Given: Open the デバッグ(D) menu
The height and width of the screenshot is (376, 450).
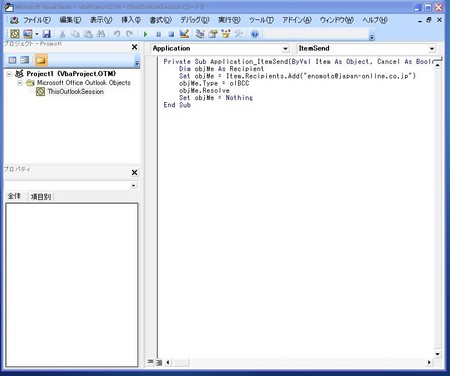Looking at the screenshot, I should coord(195,20).
